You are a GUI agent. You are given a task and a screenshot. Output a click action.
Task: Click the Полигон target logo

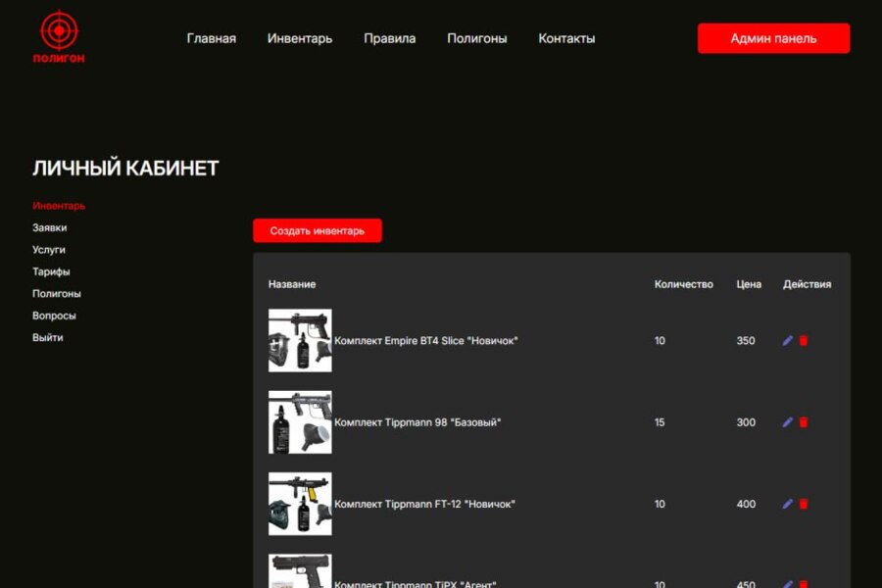(x=59, y=37)
